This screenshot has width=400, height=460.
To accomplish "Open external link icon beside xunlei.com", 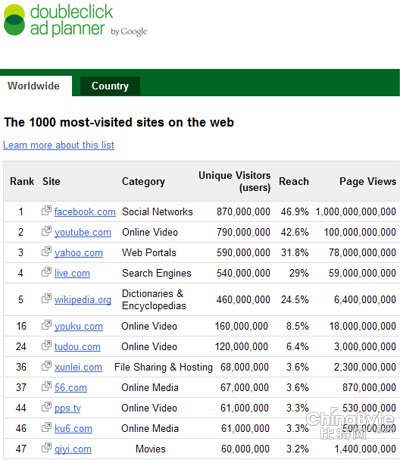I will (x=46, y=366).
